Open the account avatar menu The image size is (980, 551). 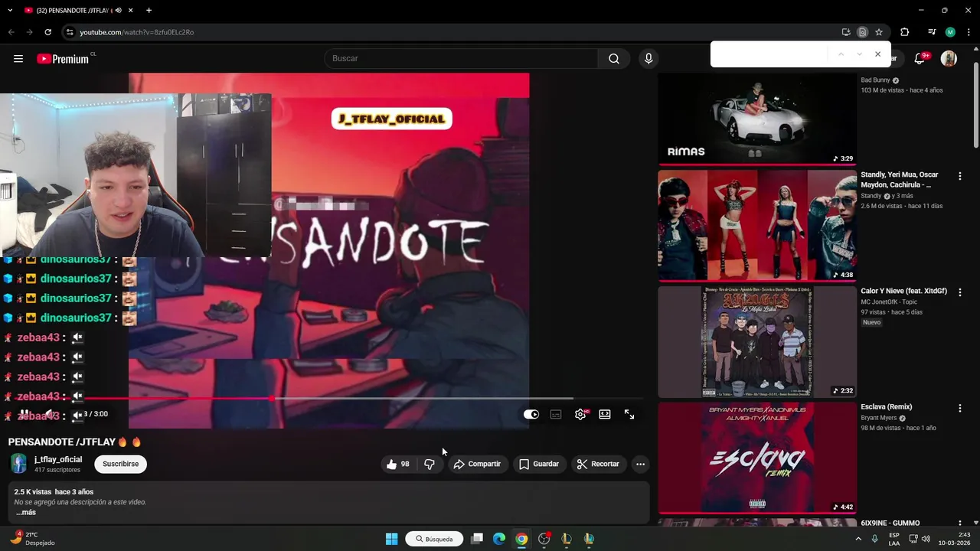tap(949, 59)
